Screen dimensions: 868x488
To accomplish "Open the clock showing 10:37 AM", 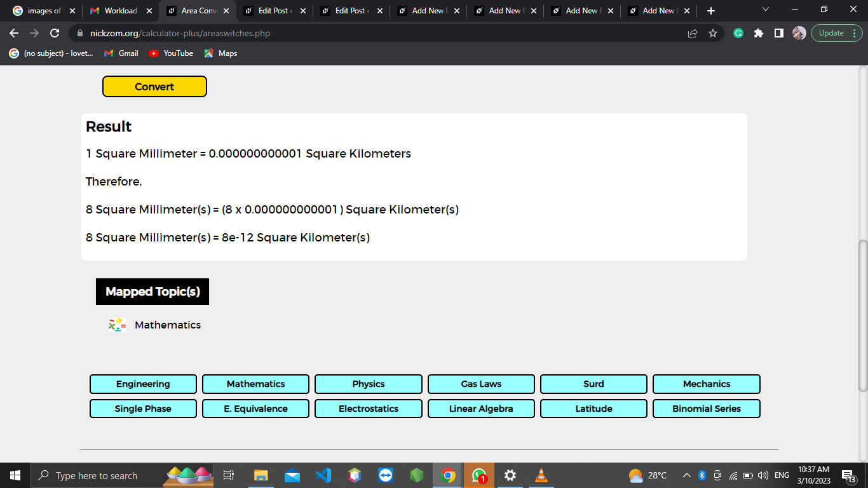I will pyautogui.click(x=814, y=475).
